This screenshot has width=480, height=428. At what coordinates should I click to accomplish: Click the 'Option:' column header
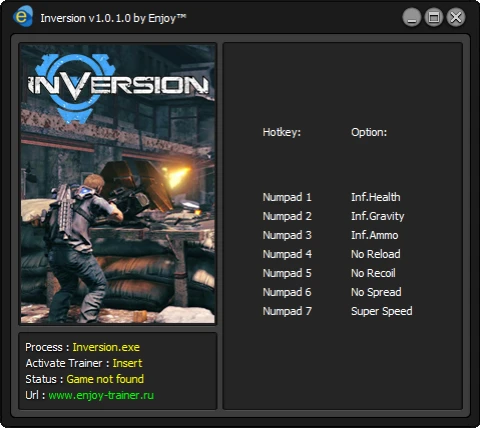tap(369, 132)
